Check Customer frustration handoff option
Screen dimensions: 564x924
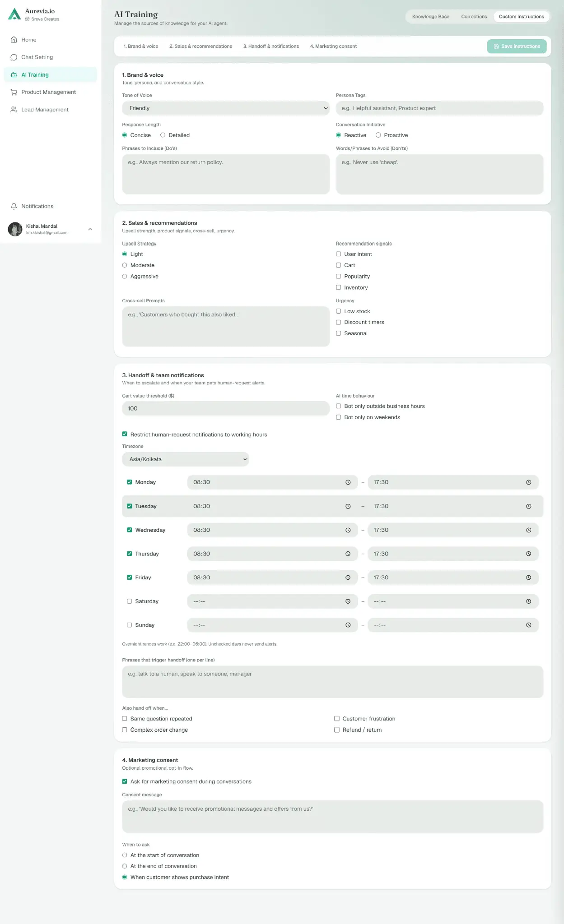[337, 719]
